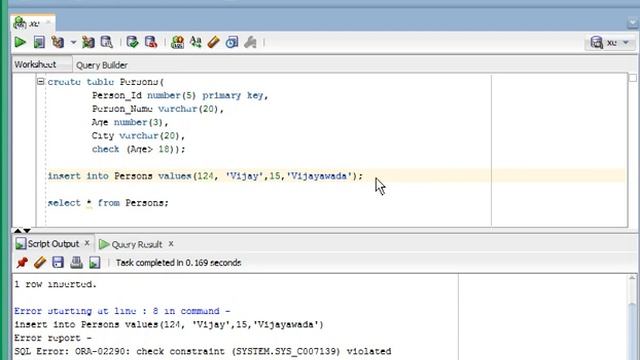Click the To Upper/Lower case icon

(x=196, y=42)
